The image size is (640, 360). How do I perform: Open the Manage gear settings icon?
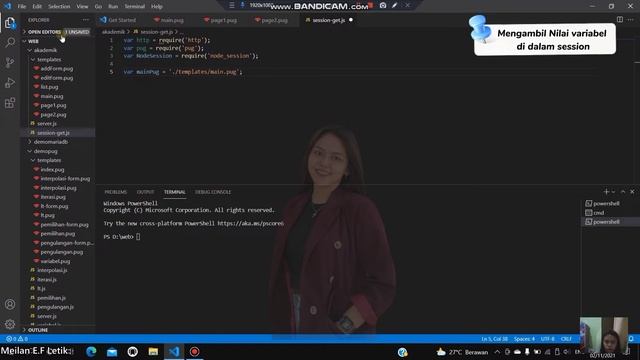pos(10,324)
